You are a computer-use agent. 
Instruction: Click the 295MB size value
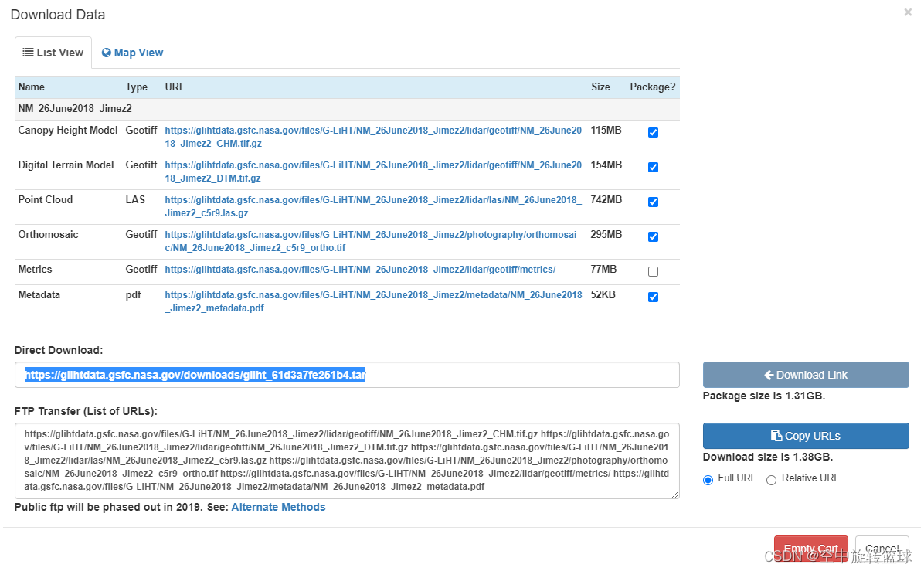606,235
